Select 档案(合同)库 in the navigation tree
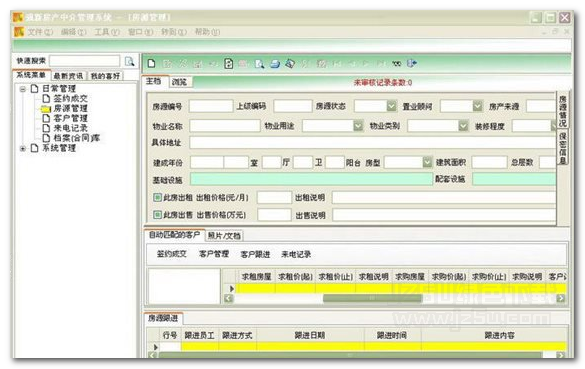Viewport: 585px width, 369px height. [76, 138]
